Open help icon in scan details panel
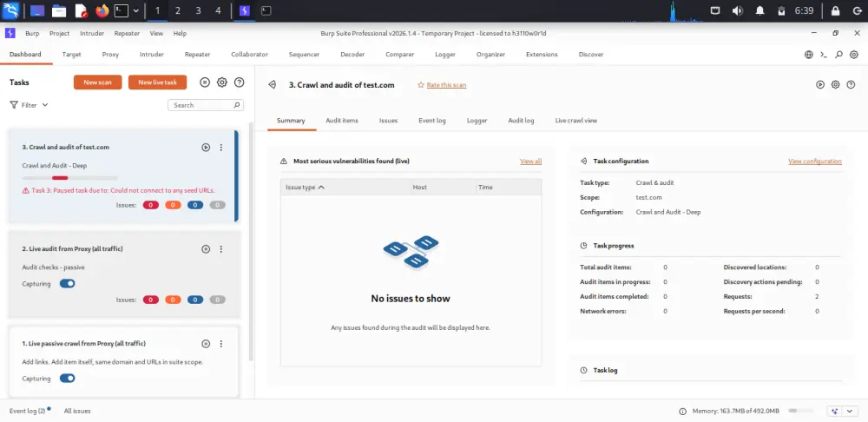868x422 pixels. point(851,85)
